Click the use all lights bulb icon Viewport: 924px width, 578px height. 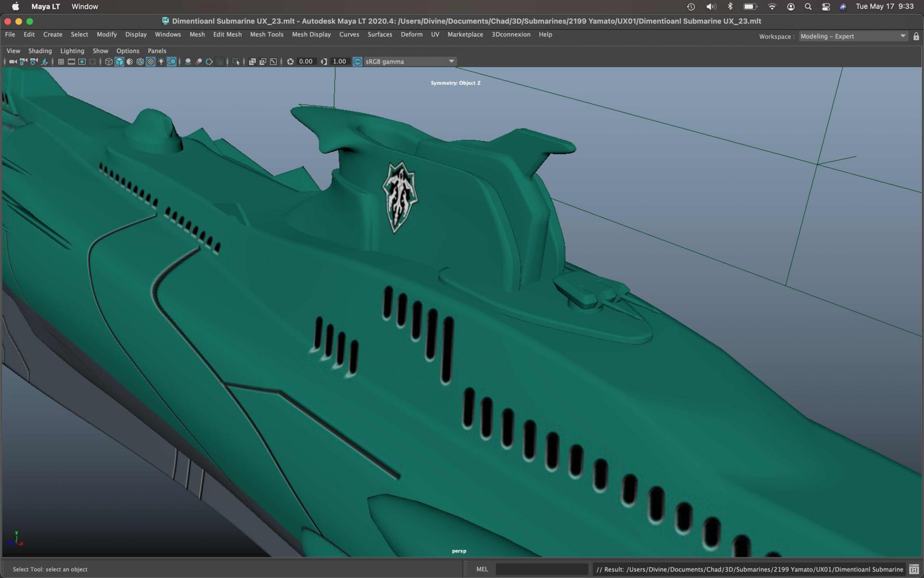(161, 61)
